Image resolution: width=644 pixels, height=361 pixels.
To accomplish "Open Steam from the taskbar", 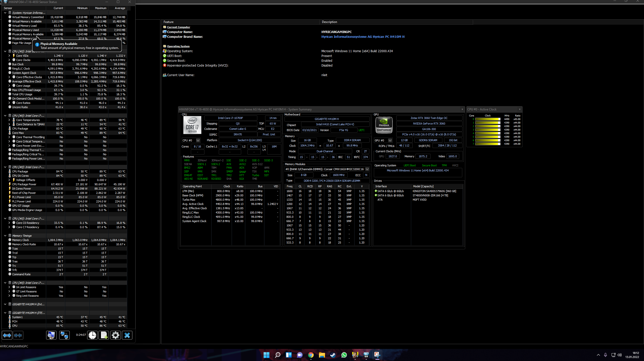I will [333, 355].
